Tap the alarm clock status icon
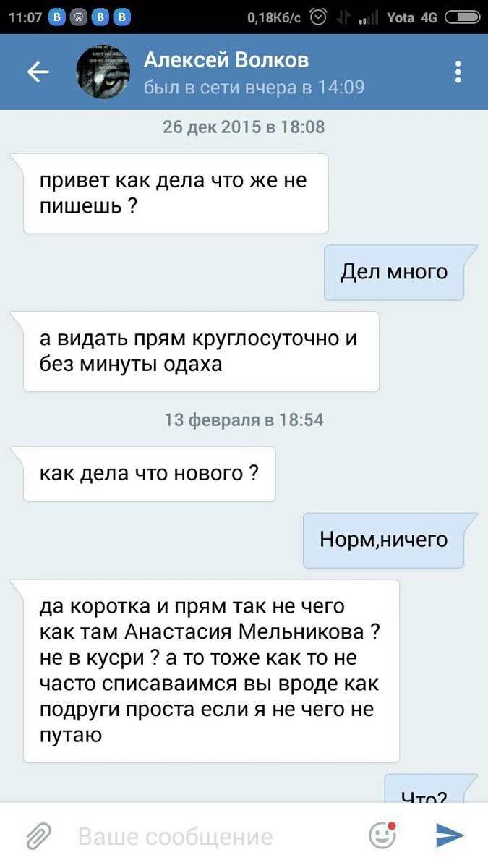This screenshot has width=488, height=868. pyautogui.click(x=317, y=17)
